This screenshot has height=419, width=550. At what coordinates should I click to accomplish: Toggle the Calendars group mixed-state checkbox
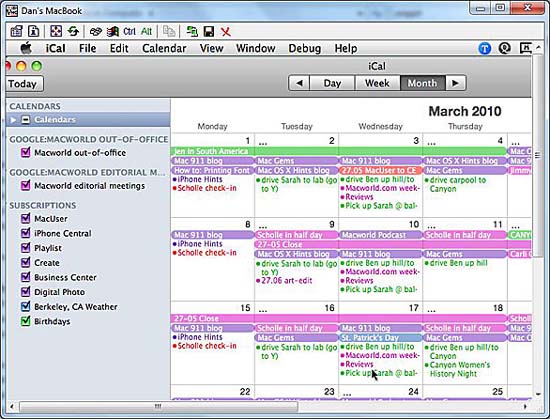coord(26,120)
